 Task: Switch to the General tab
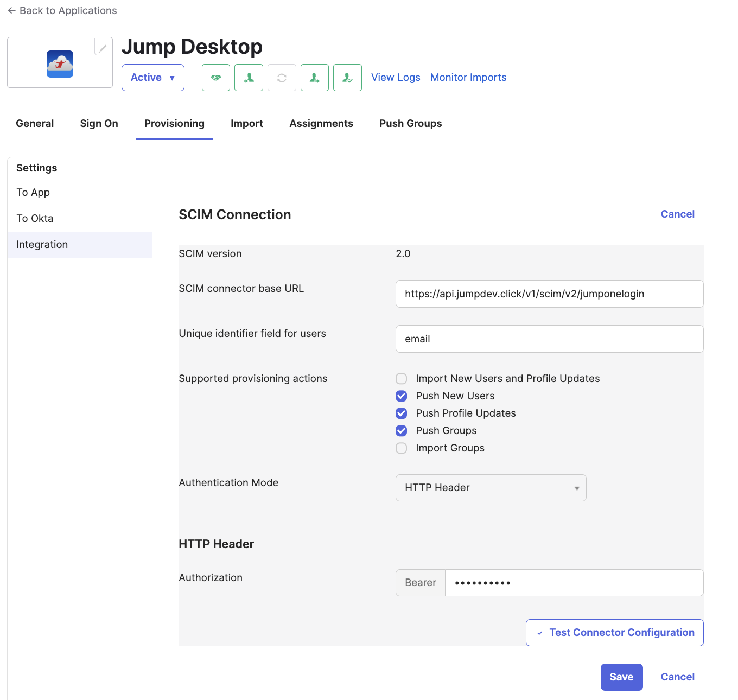[x=35, y=124]
